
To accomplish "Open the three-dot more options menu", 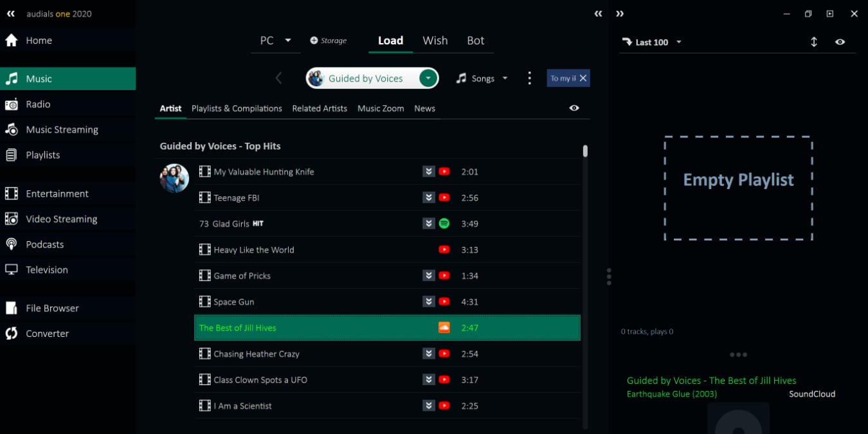I will pyautogui.click(x=529, y=78).
